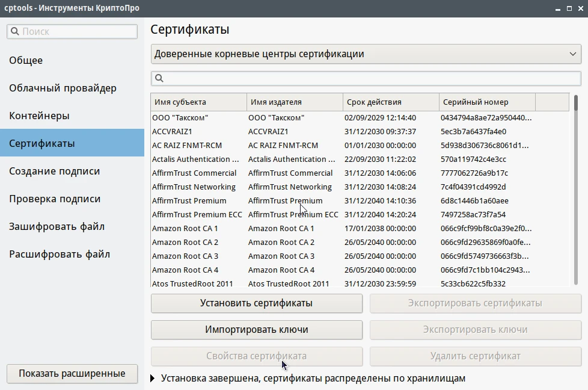Click the certificate filter magnifier icon
588x390 pixels.
(159, 78)
